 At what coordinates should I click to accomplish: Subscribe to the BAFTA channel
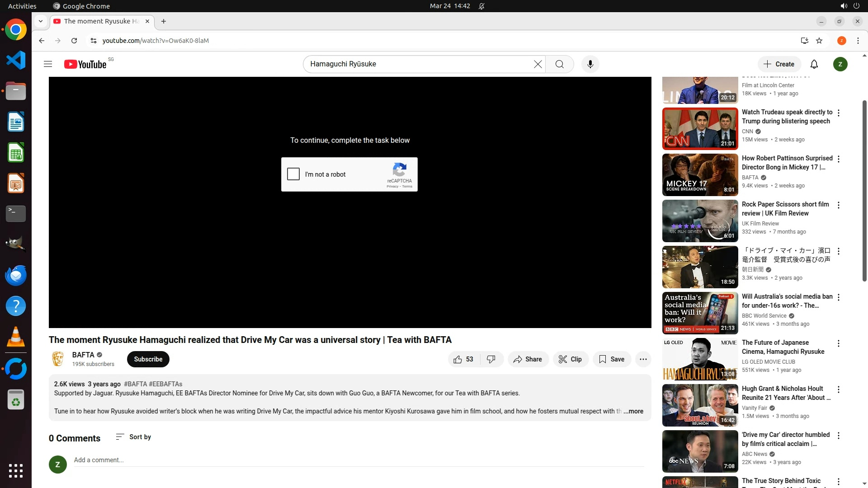pos(148,359)
